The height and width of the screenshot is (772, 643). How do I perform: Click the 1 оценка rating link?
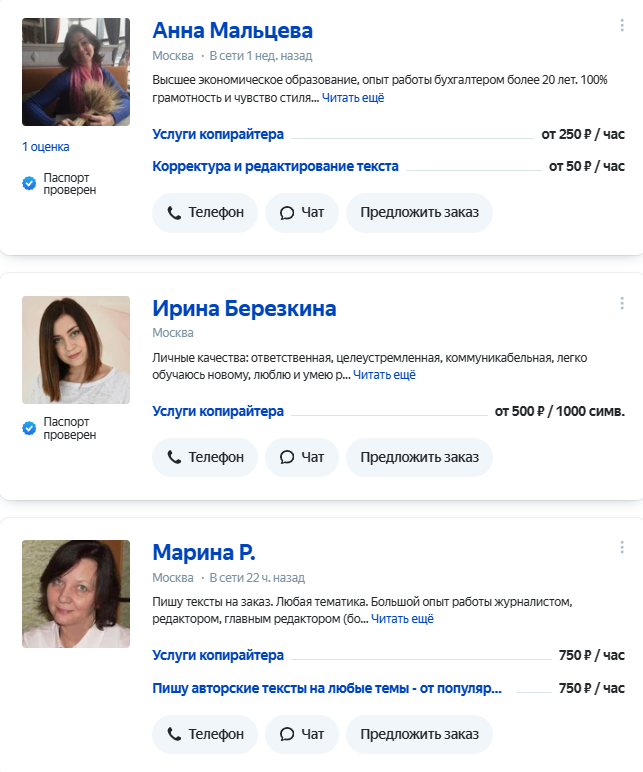point(46,147)
